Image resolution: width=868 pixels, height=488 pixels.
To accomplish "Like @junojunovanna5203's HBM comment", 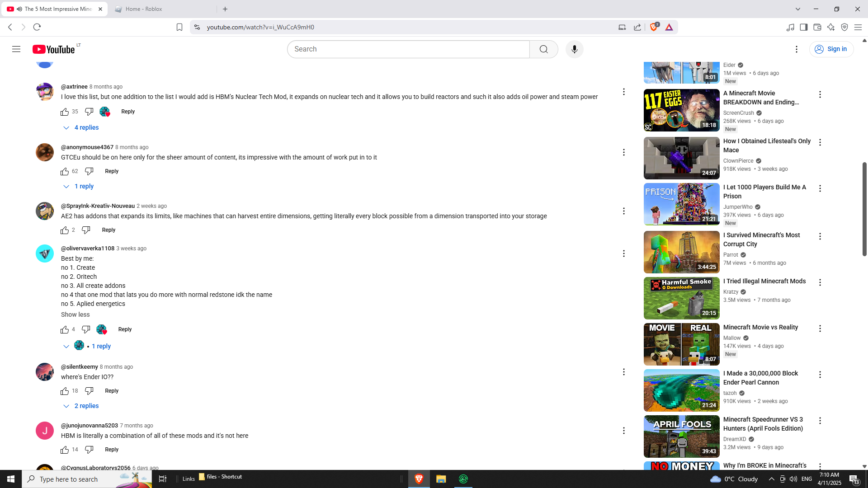I will 65,450.
